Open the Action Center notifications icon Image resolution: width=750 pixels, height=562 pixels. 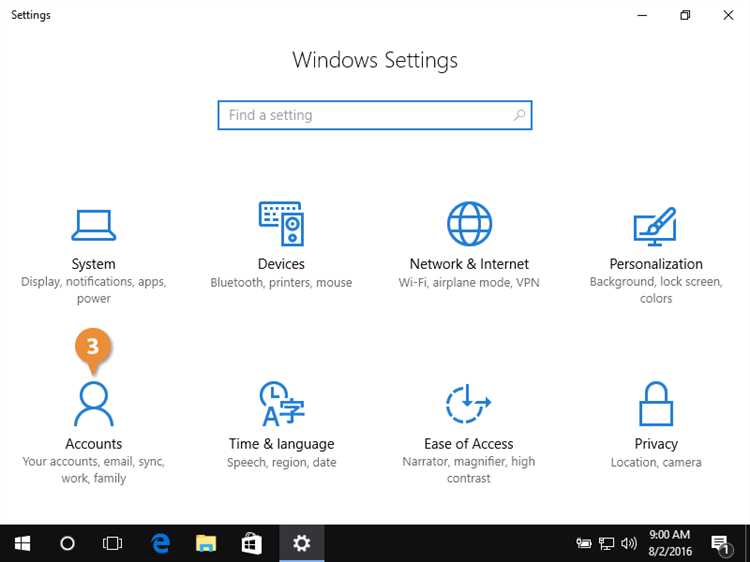720,544
